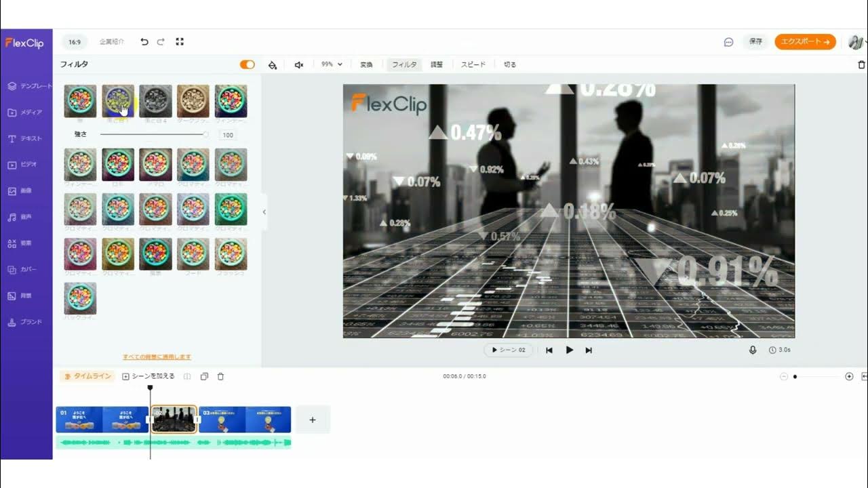
Task: Open the テキスト panel in the sidebar
Action: (26, 138)
